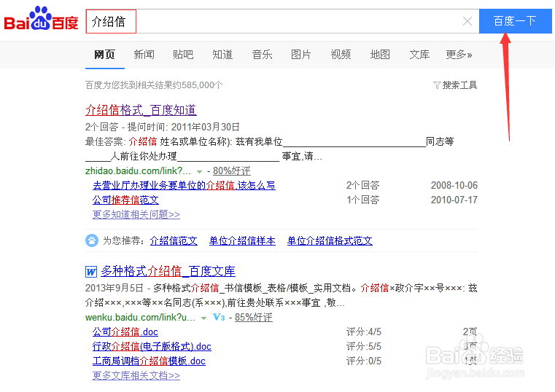This screenshot has width=555, height=392.
Task: Open suggested search 介绍信范文
Action: point(174,240)
